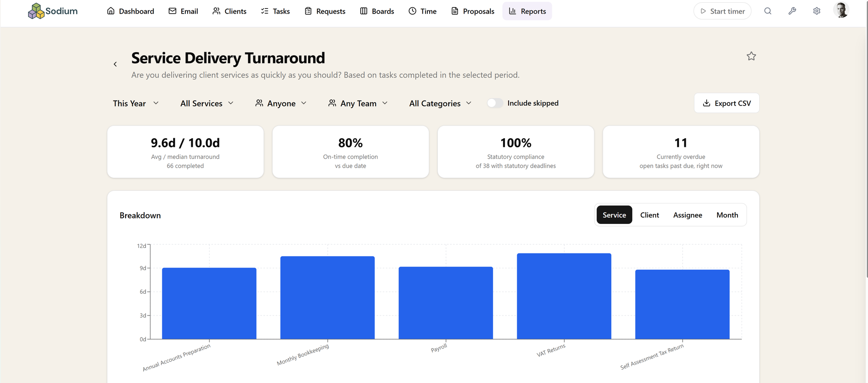
Task: Click the Sodium logo
Action: pyautogui.click(x=53, y=11)
